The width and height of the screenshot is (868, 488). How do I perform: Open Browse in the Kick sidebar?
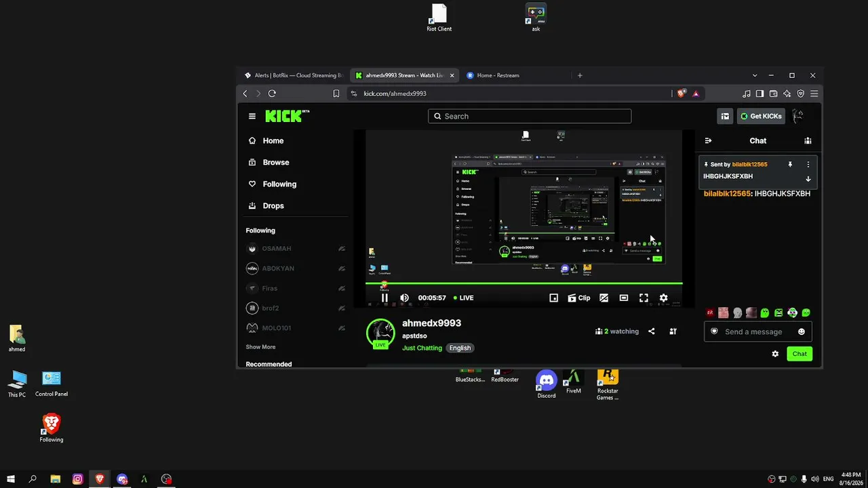269,162
